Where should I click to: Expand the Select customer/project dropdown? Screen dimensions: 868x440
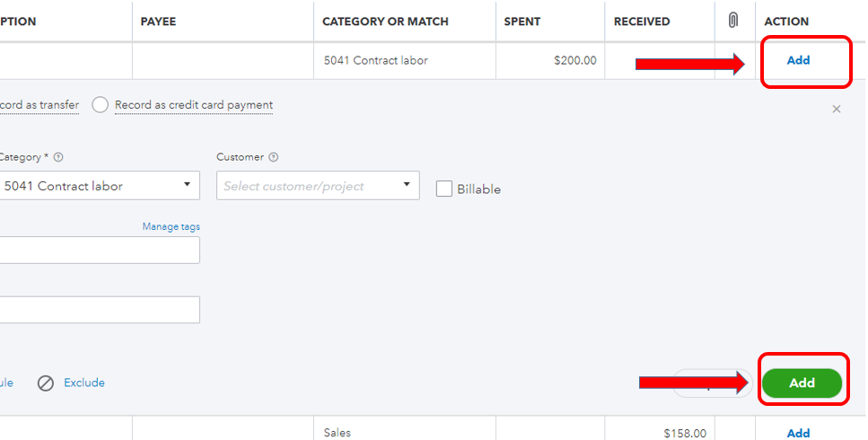406,186
